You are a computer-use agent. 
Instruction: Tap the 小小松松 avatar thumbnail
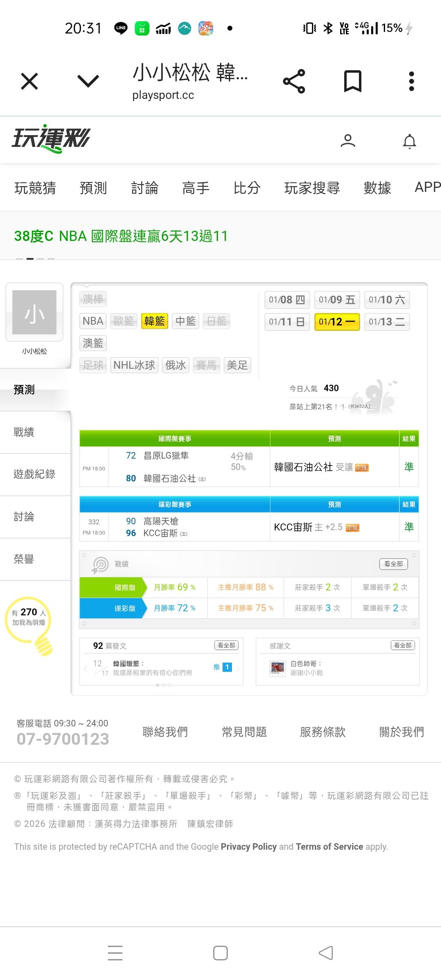click(x=34, y=312)
